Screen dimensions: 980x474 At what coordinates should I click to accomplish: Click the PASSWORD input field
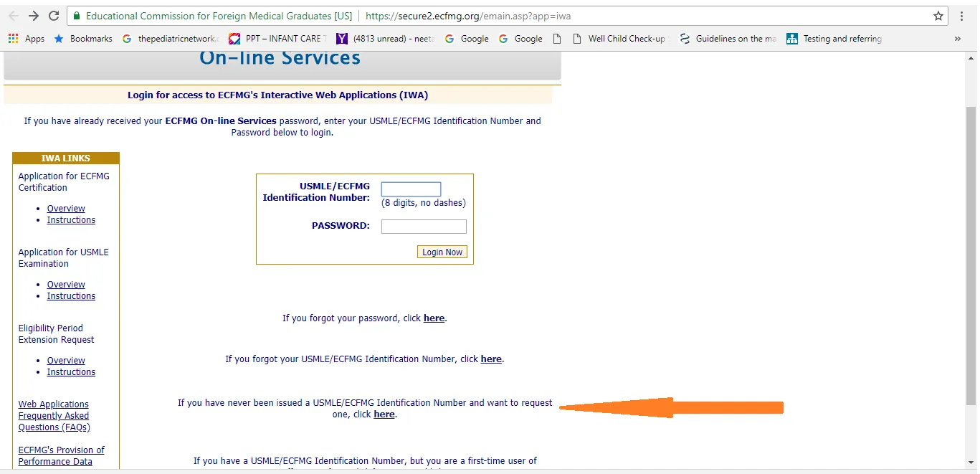pyautogui.click(x=424, y=226)
